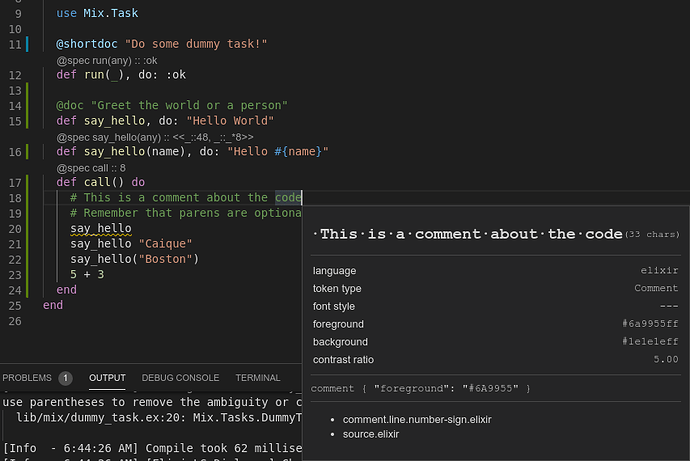
Task: Click the '"Hello World"' string
Action: click(230, 121)
